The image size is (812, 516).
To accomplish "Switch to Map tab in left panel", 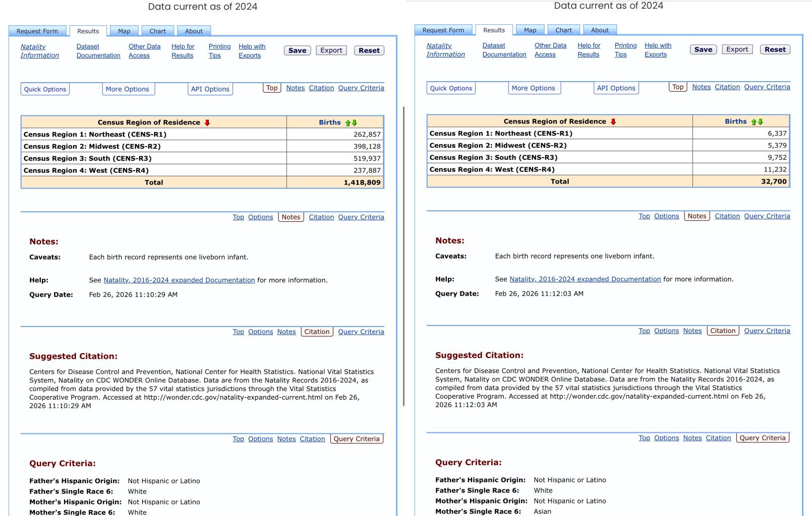I will coord(124,31).
